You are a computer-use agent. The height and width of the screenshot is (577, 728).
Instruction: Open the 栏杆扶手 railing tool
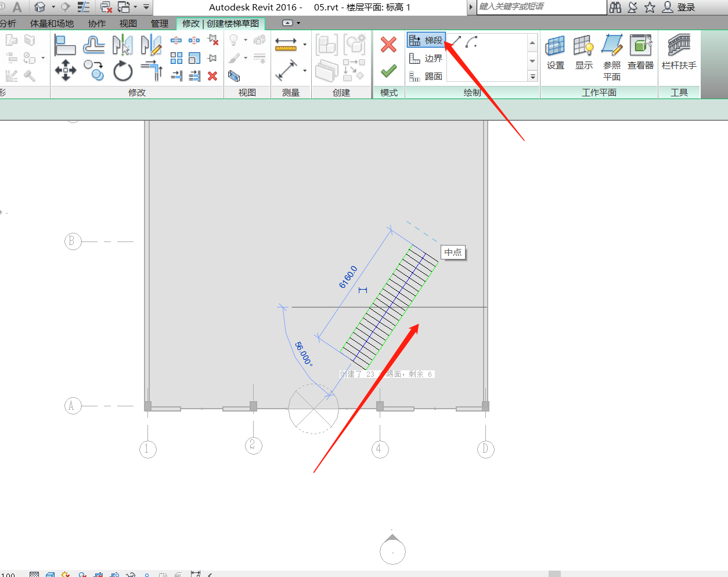point(679,52)
